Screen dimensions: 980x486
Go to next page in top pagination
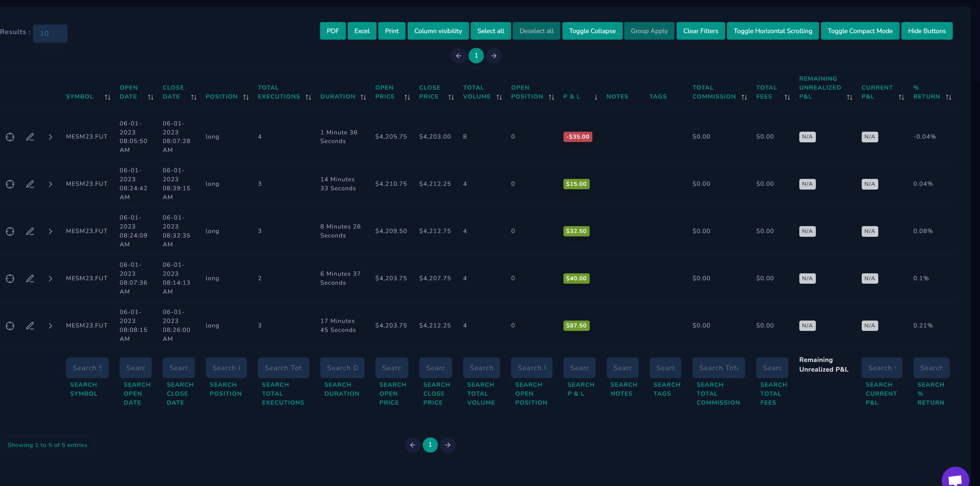tap(494, 56)
